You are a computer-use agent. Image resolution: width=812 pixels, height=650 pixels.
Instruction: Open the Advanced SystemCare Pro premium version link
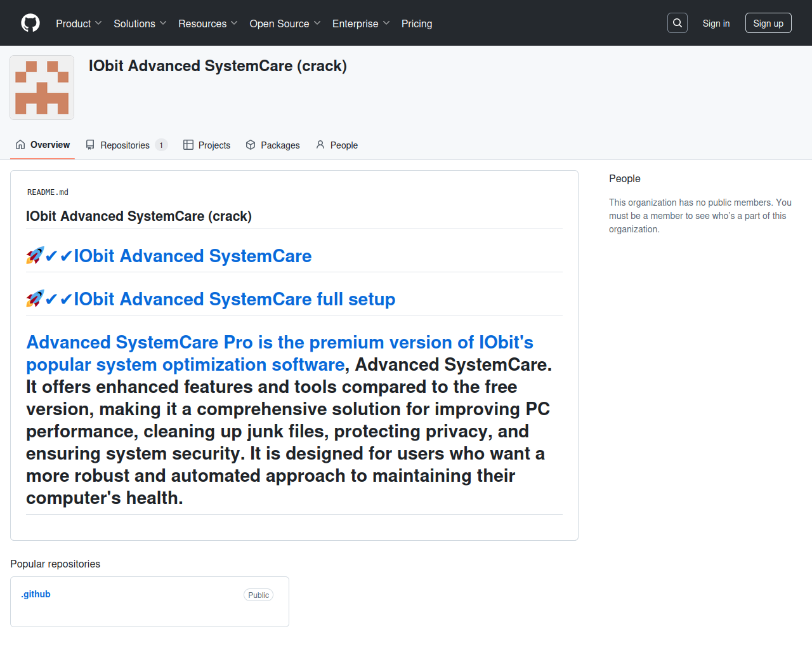280,353
